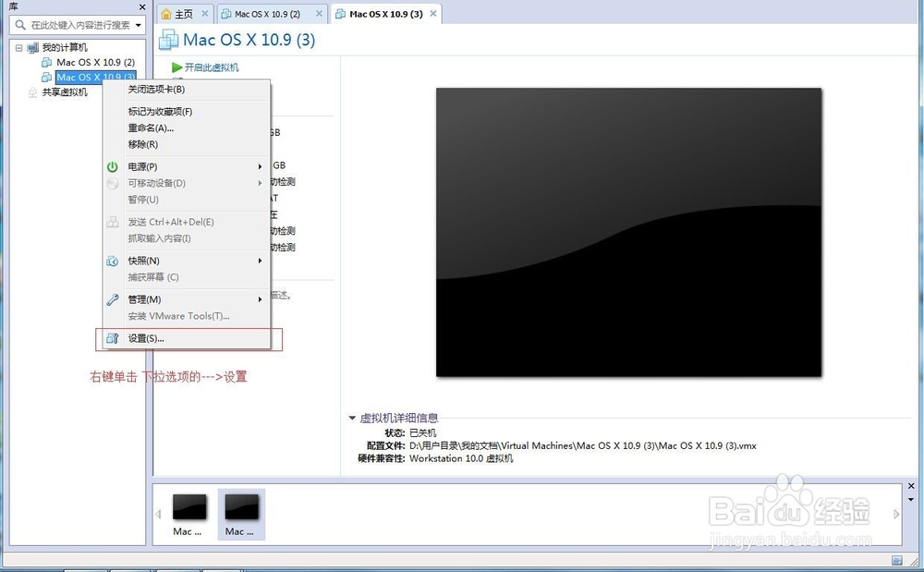Select Mac OS X 10.9 (2) in library tree
924x572 pixels.
[x=95, y=62]
